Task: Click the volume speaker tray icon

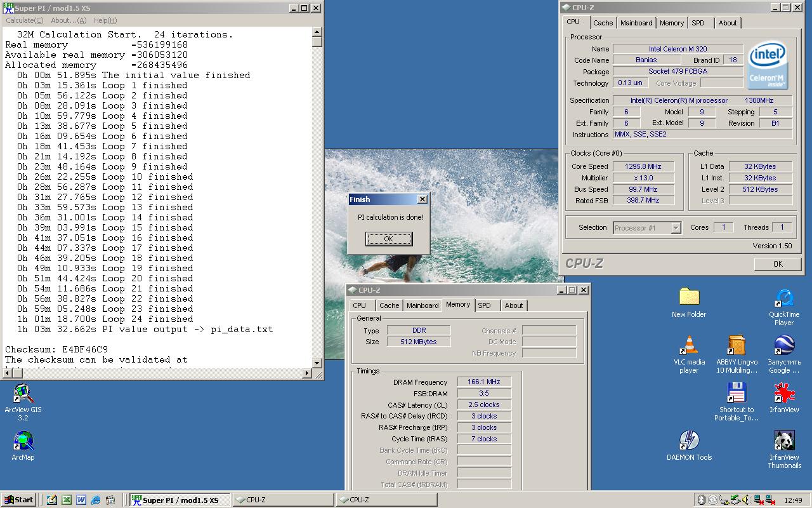Action: 747,500
